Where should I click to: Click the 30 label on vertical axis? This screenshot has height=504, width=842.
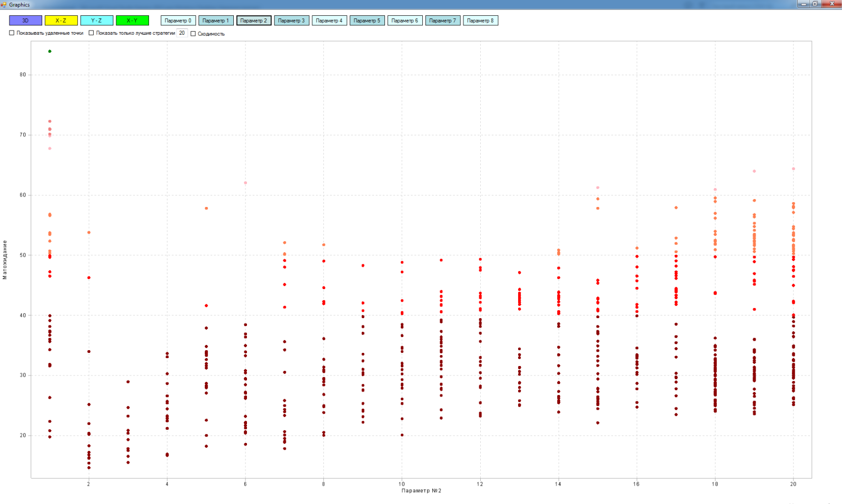pyautogui.click(x=23, y=375)
